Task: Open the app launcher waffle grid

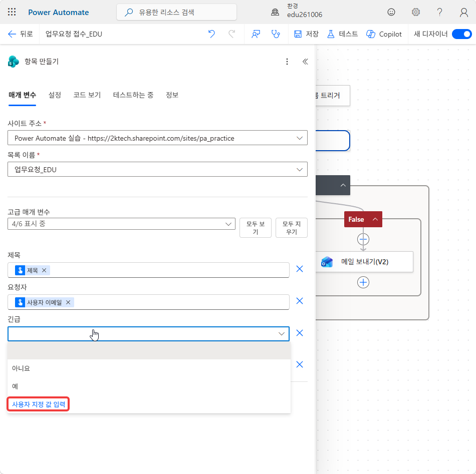Action: pyautogui.click(x=12, y=12)
